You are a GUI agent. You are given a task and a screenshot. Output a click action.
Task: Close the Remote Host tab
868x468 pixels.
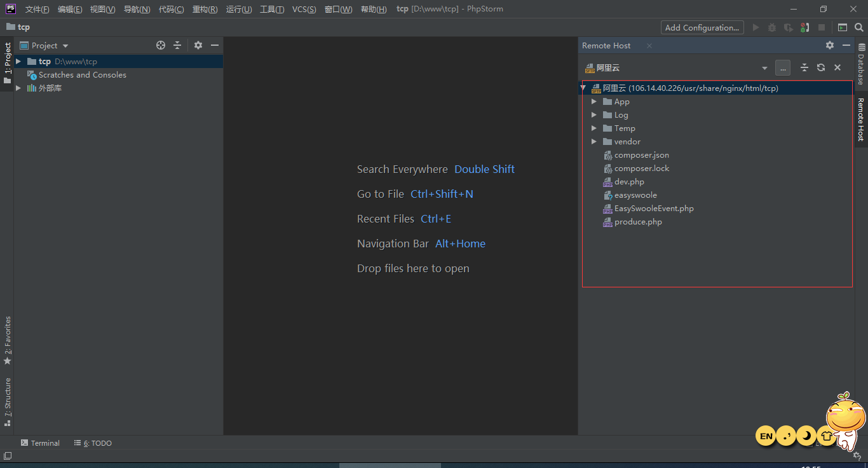[649, 46]
